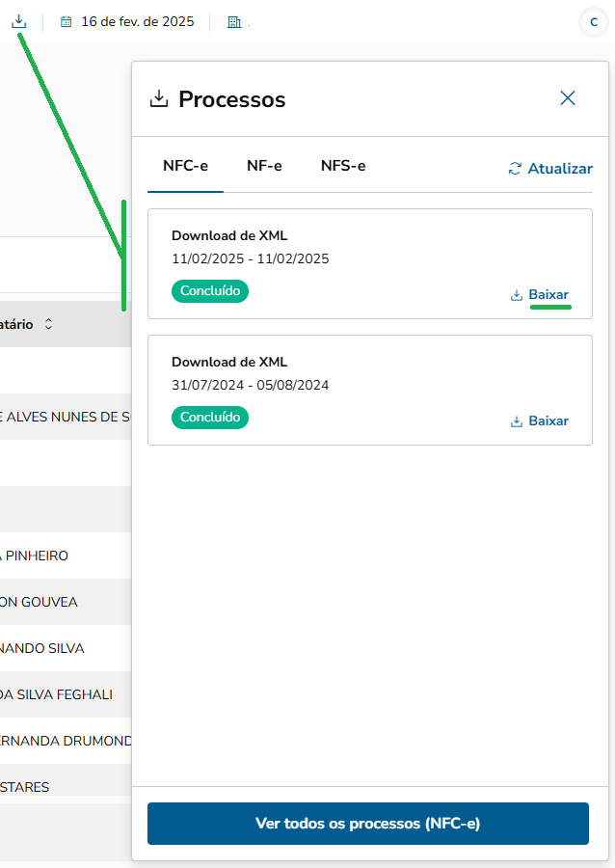
Task: Switch to the NFC-e tab
Action: click(x=185, y=166)
